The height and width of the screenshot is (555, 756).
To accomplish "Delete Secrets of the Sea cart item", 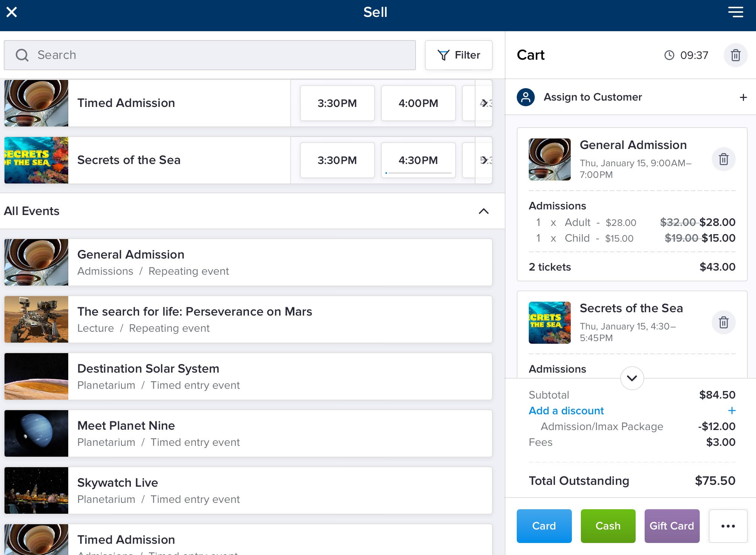I will (x=723, y=322).
